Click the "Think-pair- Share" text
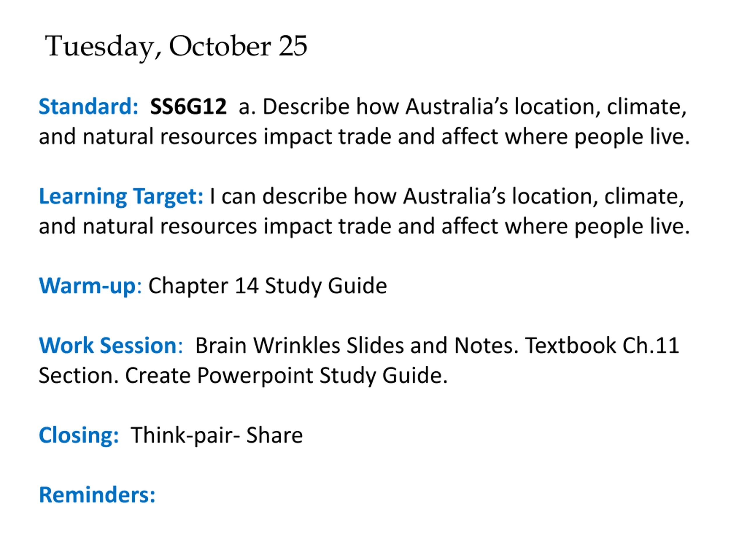Screen dimensions: 747x560 coord(217,435)
